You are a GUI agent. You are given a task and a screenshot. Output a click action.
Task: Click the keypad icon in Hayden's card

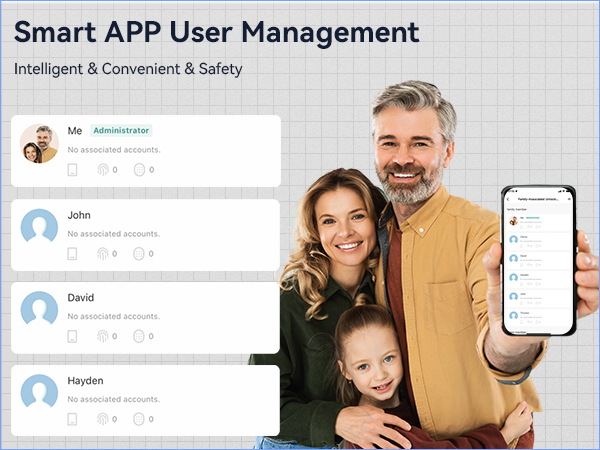click(x=139, y=419)
